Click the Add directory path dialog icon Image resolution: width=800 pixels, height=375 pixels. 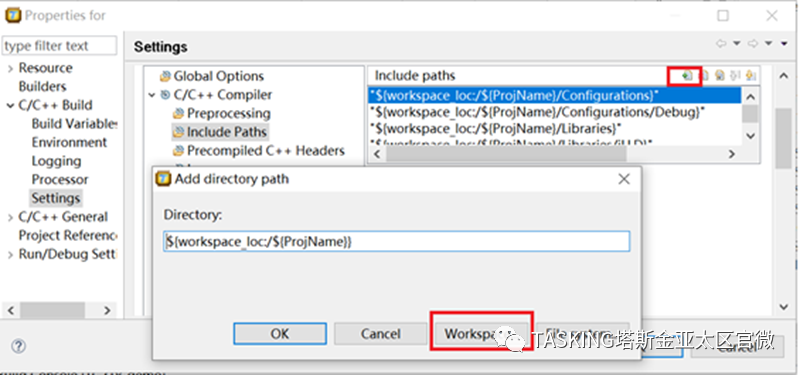coord(163,179)
